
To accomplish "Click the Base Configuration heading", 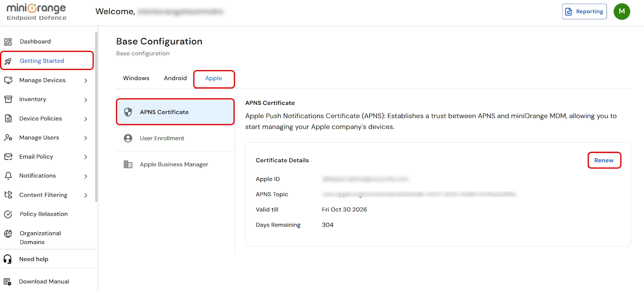I will 159,41.
